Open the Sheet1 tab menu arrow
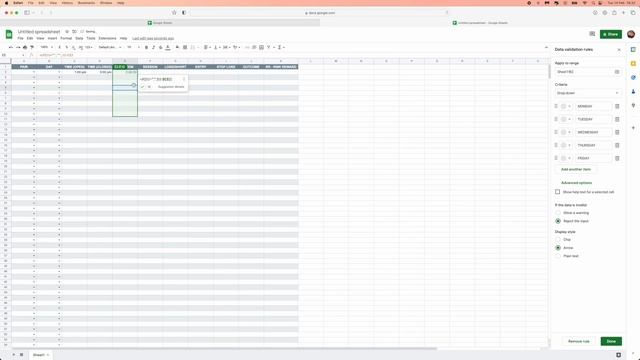Image resolution: width=640 pixels, height=360 pixels. point(48,355)
